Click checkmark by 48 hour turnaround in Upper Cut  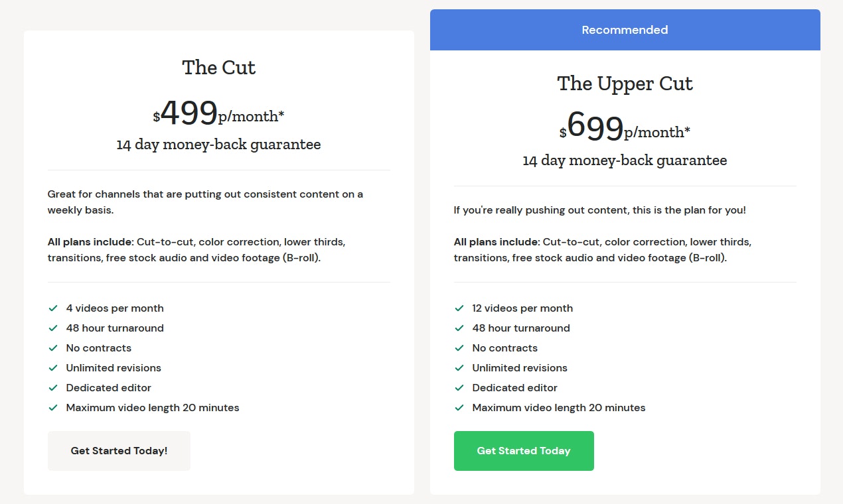point(459,328)
